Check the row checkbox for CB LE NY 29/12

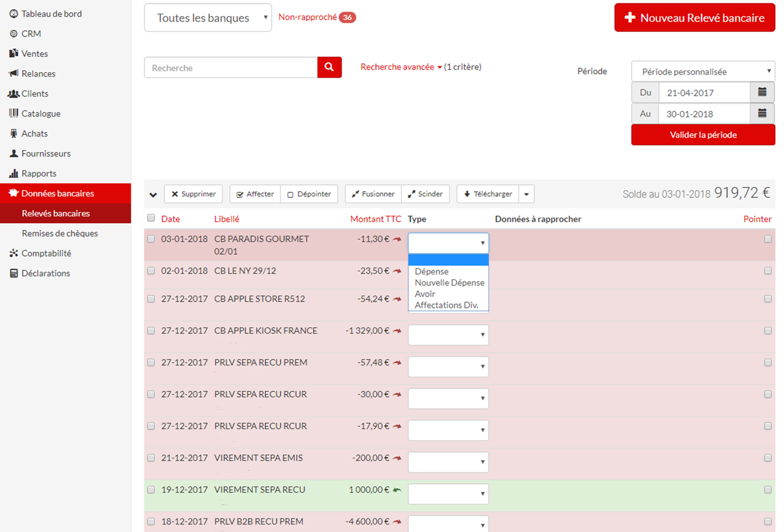coord(151,271)
